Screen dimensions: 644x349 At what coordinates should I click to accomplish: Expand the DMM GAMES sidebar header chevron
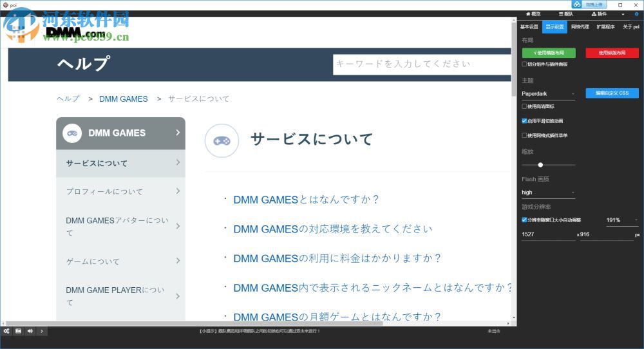pyautogui.click(x=178, y=133)
